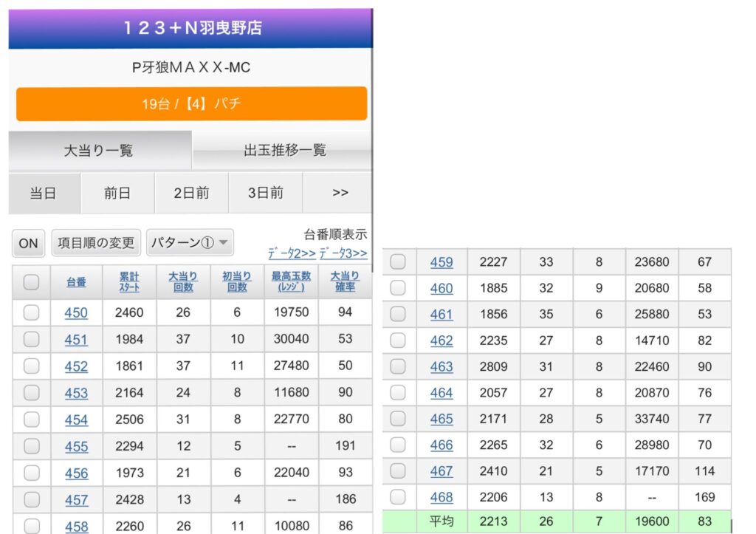The image size is (756, 534).
Task: Click the 33740 value in row 465
Action: (x=652, y=419)
